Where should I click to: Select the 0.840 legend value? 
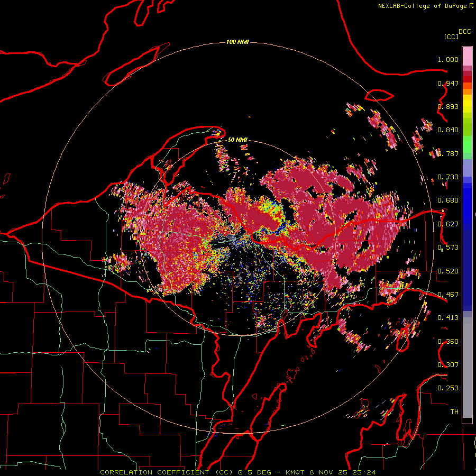pos(448,130)
